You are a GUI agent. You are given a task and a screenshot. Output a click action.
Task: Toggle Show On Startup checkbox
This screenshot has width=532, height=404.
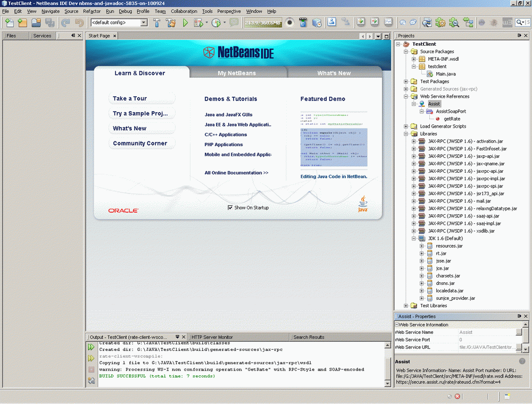[230, 207]
